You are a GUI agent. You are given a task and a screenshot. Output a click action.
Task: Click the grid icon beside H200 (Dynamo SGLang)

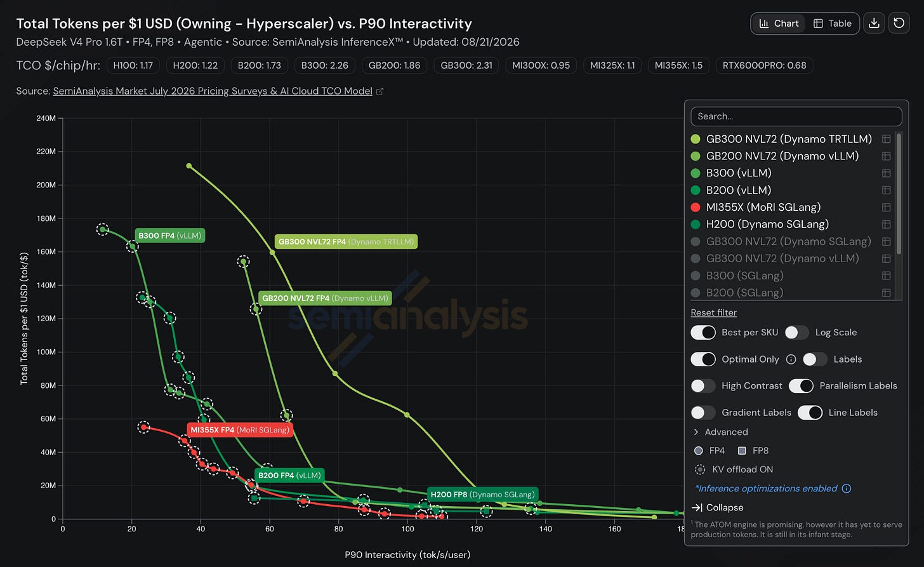pos(887,224)
